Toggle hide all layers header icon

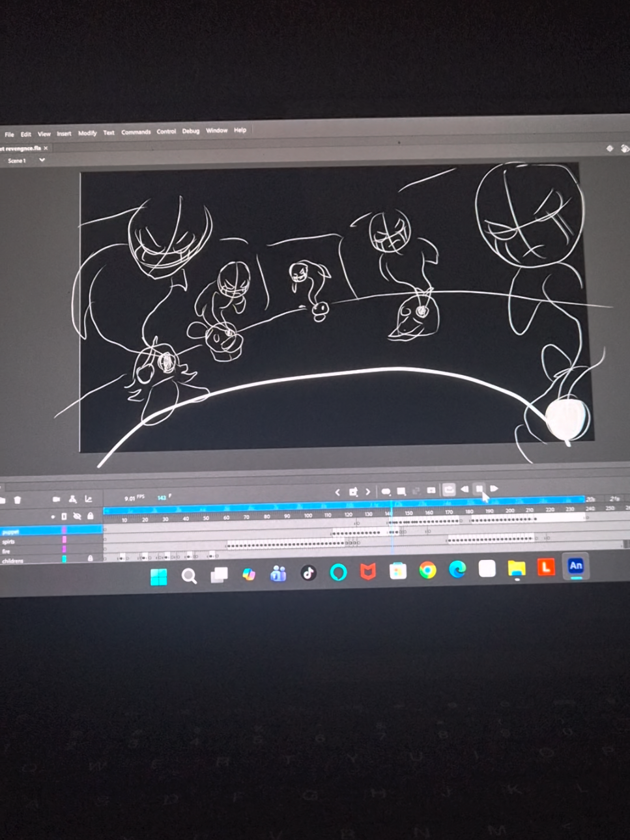[x=77, y=516]
